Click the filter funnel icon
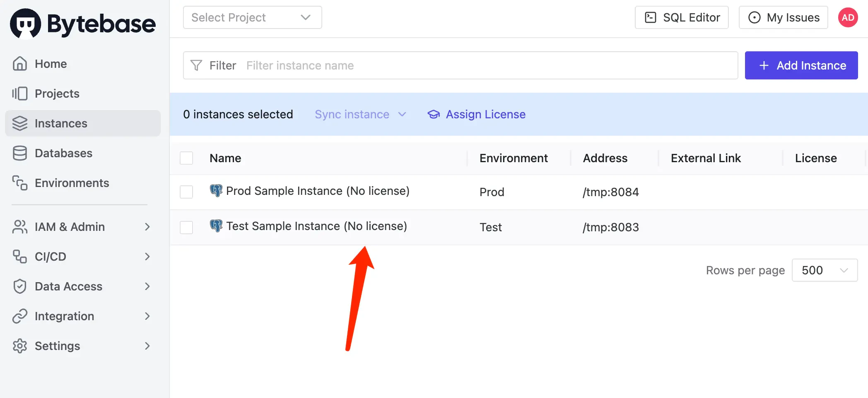The image size is (868, 398). point(196,65)
